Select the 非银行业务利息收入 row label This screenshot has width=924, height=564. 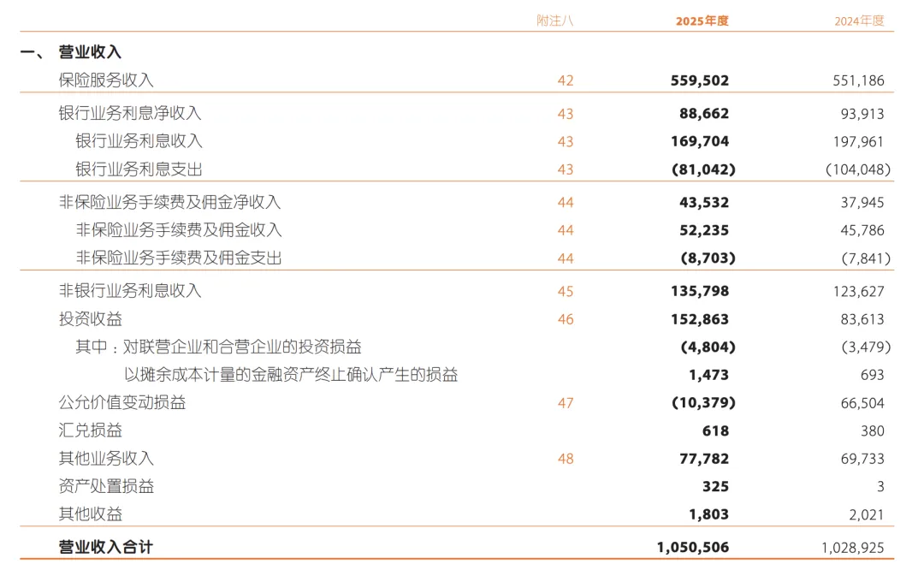130,290
